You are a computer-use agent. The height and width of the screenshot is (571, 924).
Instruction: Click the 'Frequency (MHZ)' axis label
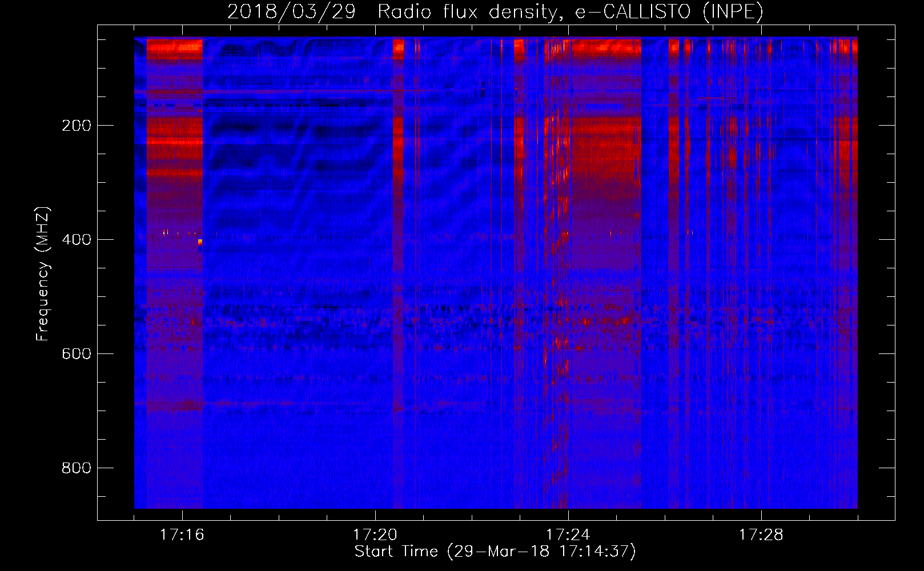43,274
